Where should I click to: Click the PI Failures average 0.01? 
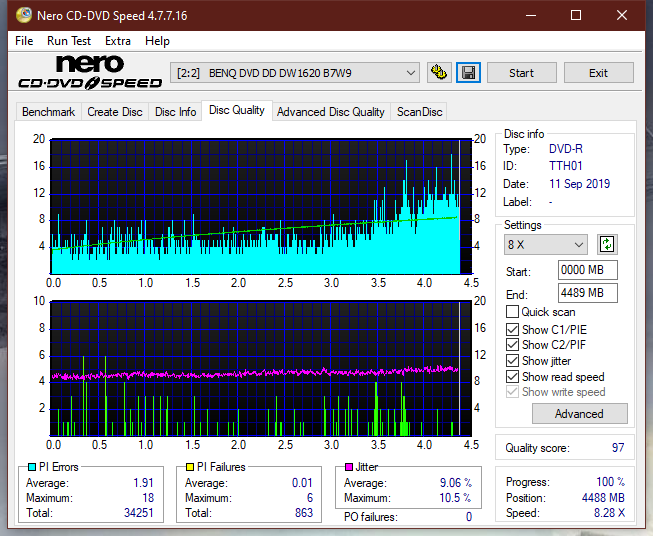302,483
